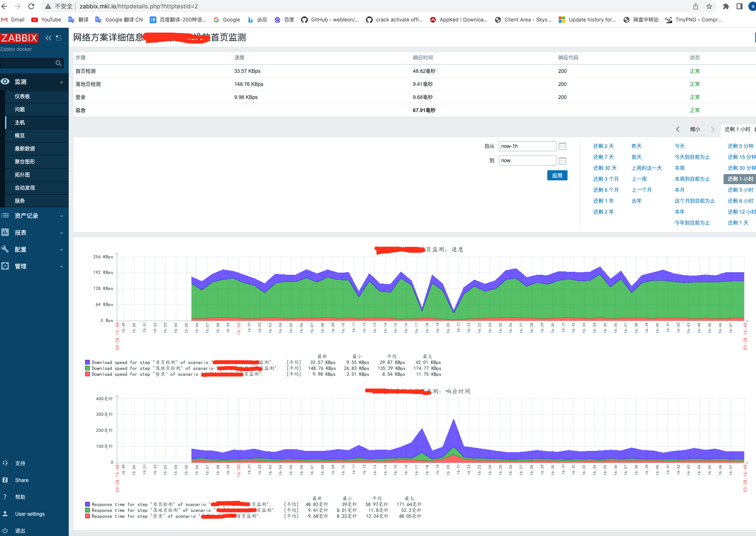Select 还剩 3 小时 time range
Viewport: 756px width, 536px height.
tap(741, 190)
